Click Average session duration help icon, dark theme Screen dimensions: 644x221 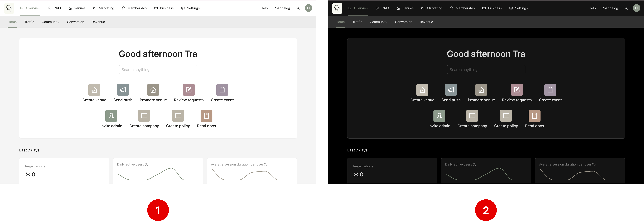click(594, 164)
